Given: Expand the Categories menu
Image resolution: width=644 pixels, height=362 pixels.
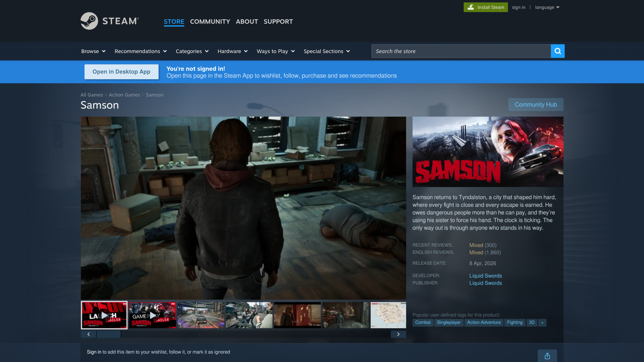Looking at the screenshot, I should pyautogui.click(x=192, y=51).
